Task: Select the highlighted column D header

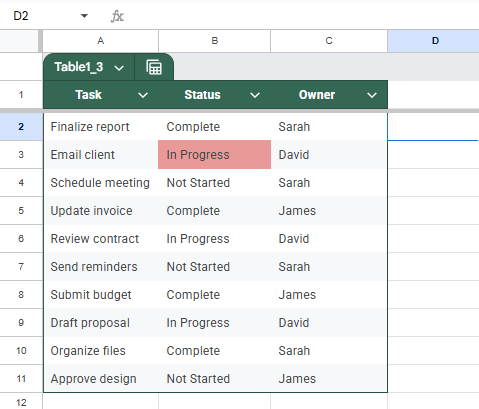Action: click(433, 41)
